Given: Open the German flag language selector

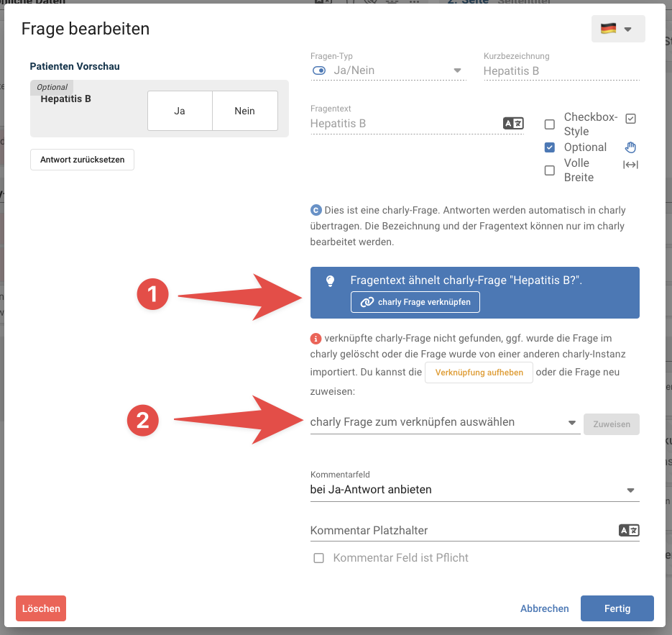Looking at the screenshot, I should pyautogui.click(x=617, y=29).
